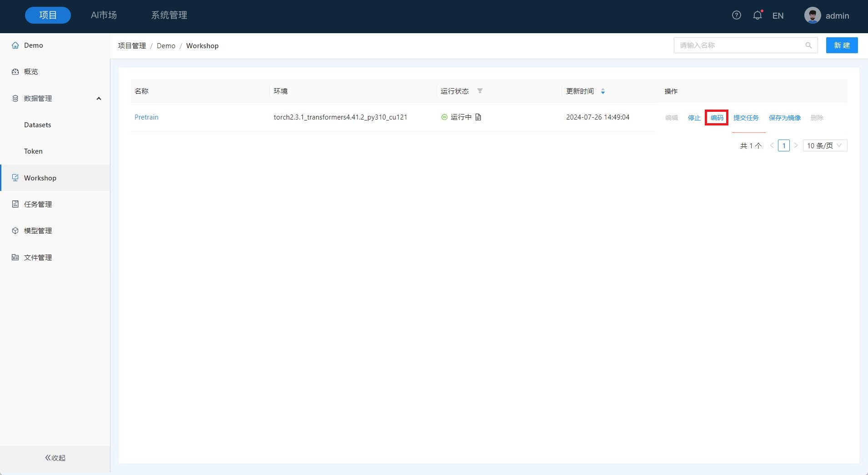Open the 10 条/页 page size dropdown
This screenshot has height=475, width=868.
[824, 145]
